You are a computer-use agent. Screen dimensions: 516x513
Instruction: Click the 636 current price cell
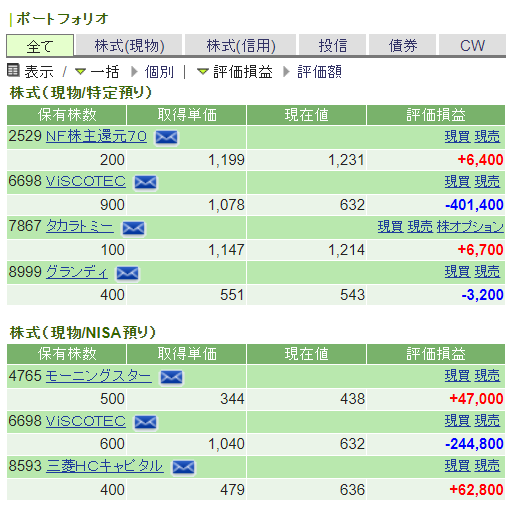(306, 490)
